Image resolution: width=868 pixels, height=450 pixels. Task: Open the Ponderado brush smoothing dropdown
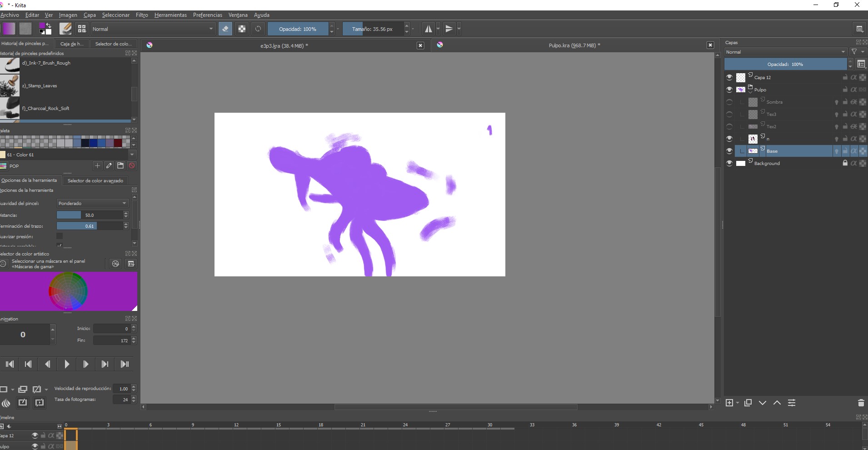(93, 203)
